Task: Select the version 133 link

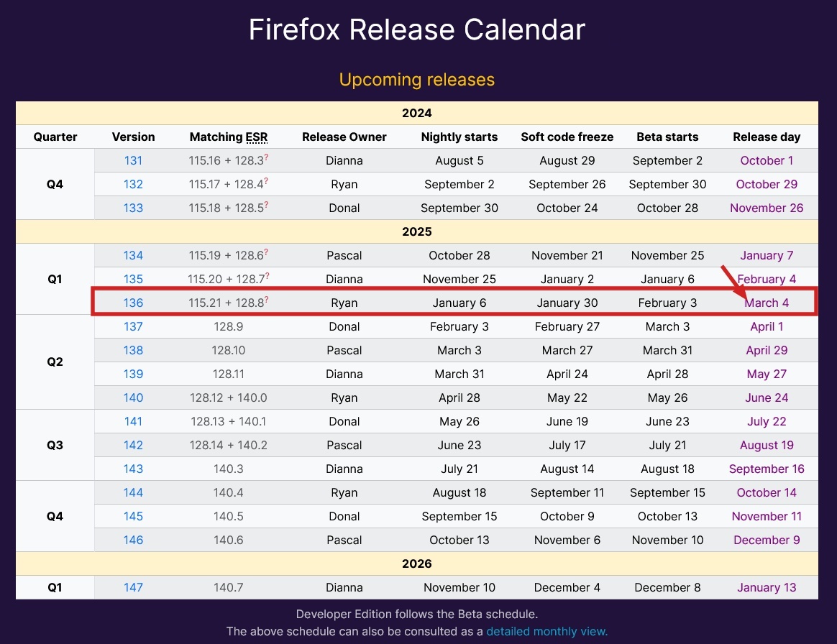Action: coord(133,208)
